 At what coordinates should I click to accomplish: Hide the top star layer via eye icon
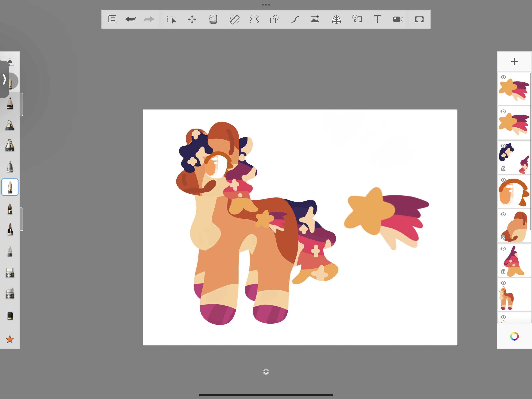tap(503, 77)
